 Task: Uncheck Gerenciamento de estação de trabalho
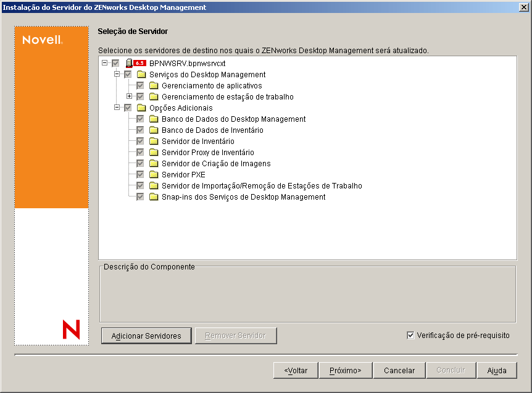click(x=139, y=96)
